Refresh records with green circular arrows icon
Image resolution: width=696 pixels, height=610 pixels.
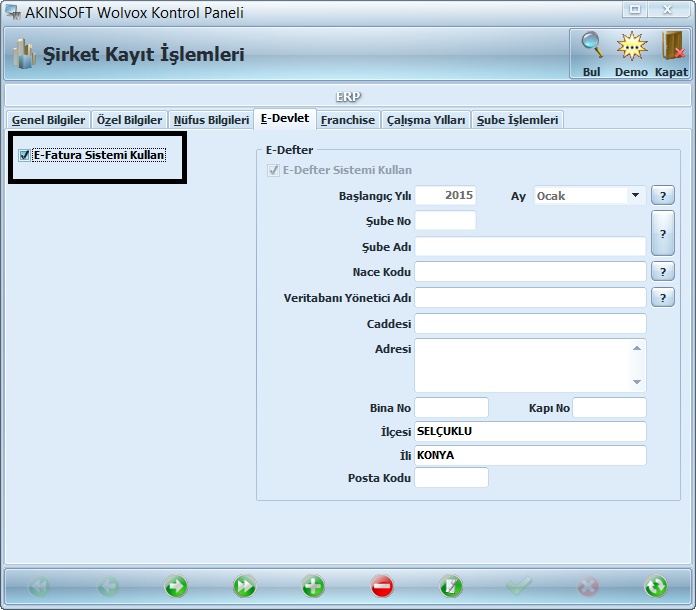click(656, 586)
